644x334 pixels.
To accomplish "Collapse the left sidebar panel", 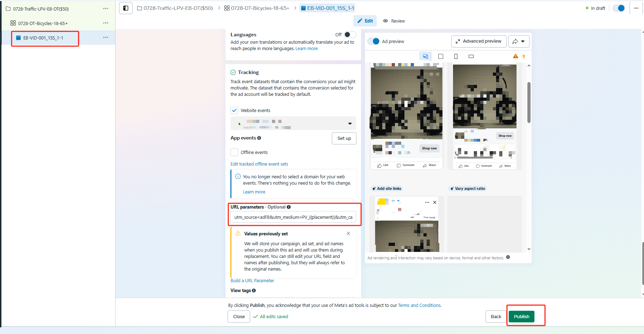I will coord(125,8).
